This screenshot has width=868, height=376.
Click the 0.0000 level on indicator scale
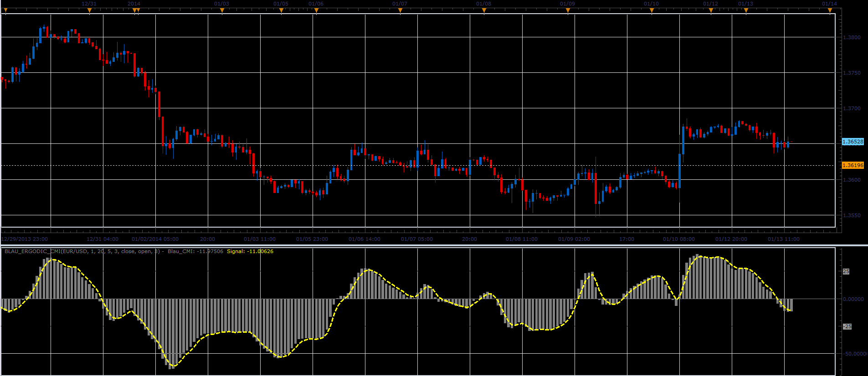[853, 299]
